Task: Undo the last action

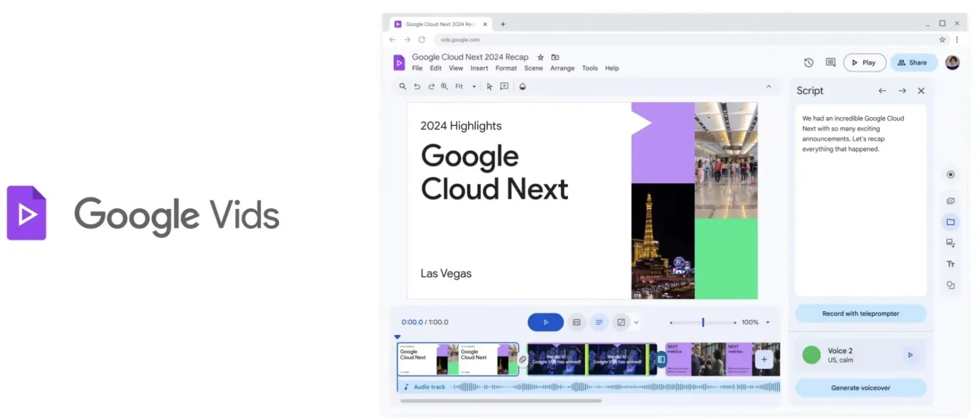Action: point(417,86)
